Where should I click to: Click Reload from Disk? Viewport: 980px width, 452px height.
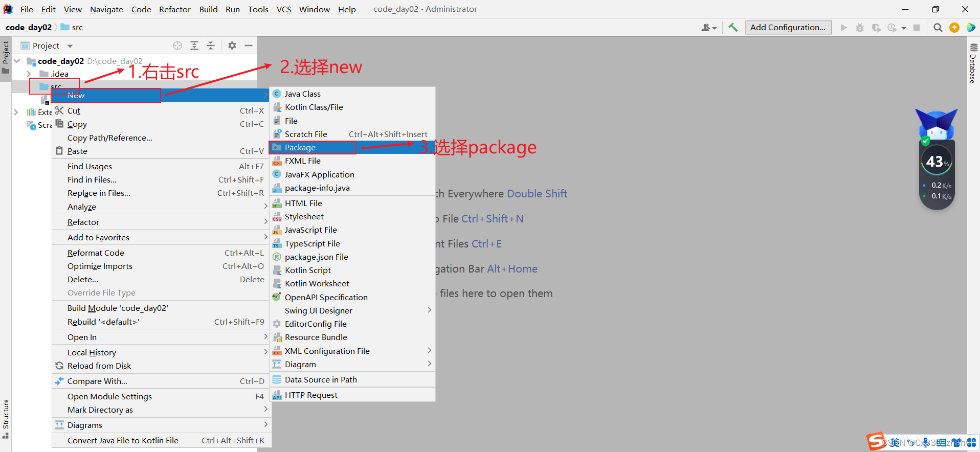tap(161, 366)
